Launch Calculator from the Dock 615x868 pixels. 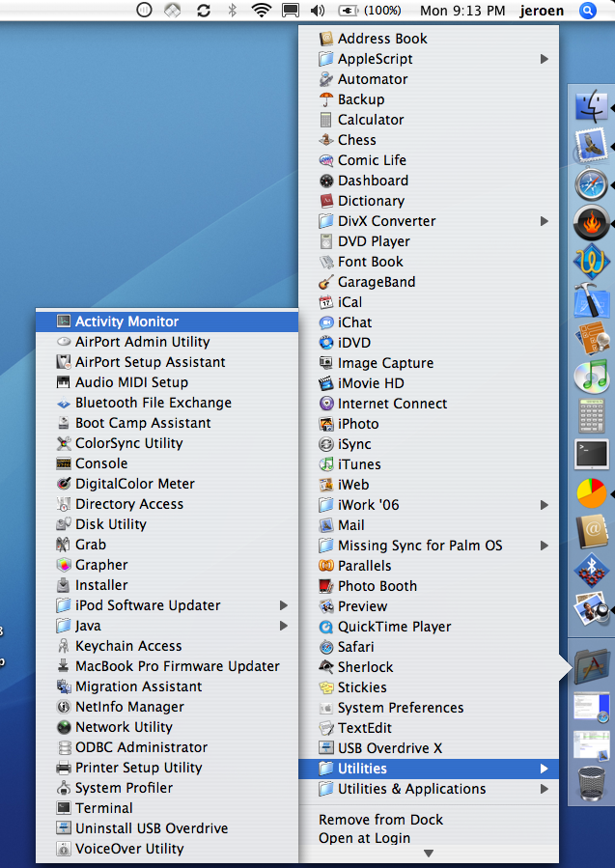[x=592, y=416]
